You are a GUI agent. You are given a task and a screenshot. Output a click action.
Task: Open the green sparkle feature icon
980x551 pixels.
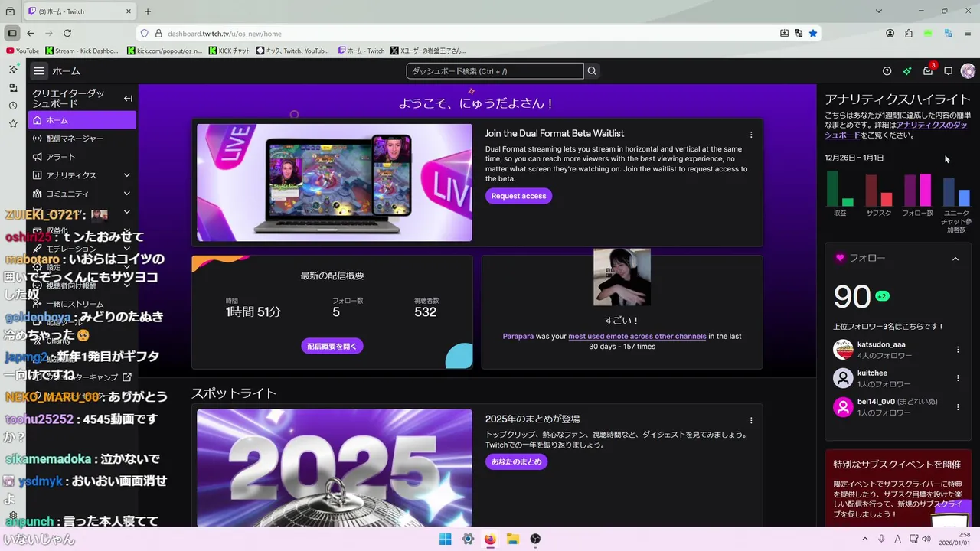[907, 71]
